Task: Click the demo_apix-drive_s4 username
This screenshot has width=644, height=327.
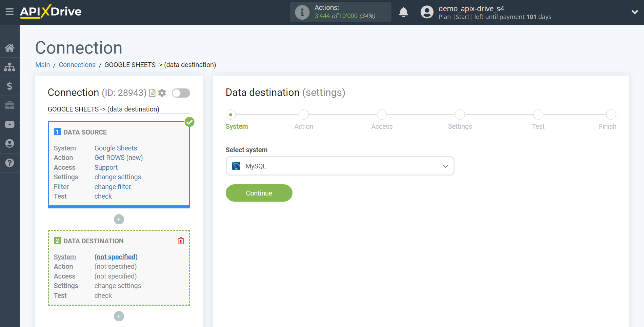Action: coord(471,8)
